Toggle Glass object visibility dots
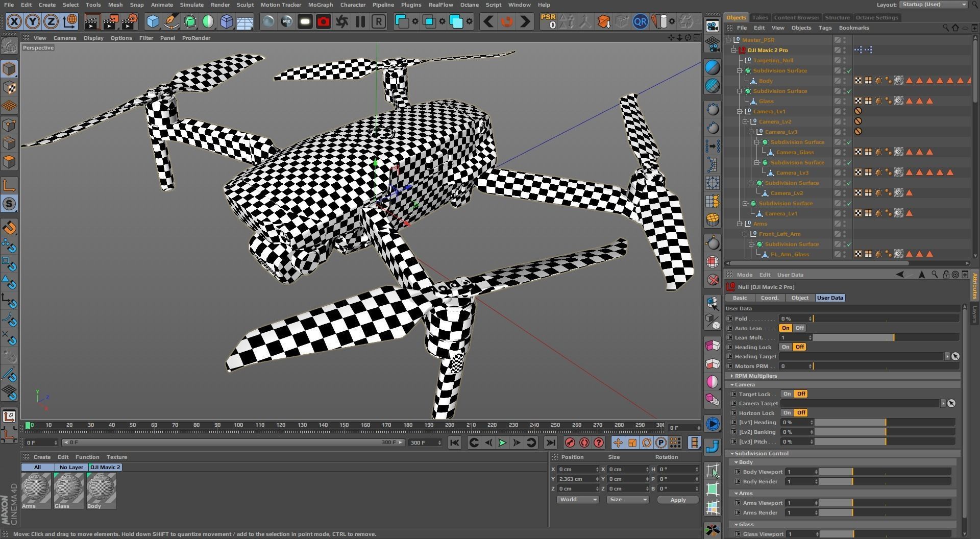Viewport: 980px width, 539px height. click(845, 101)
